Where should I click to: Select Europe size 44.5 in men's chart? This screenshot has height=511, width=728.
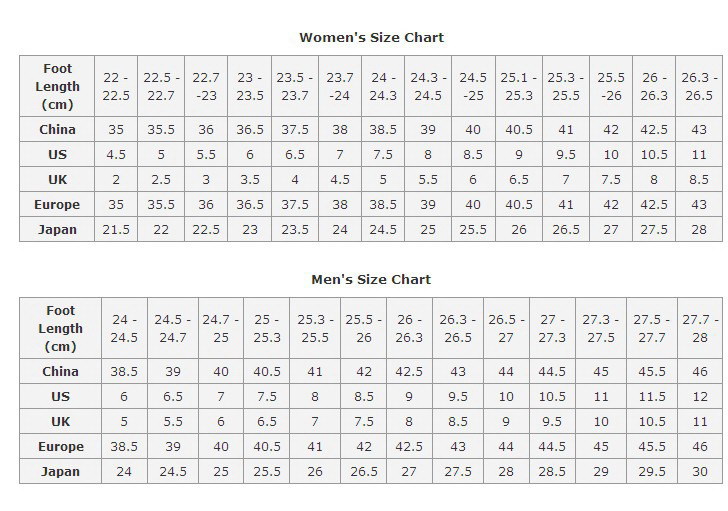553,446
